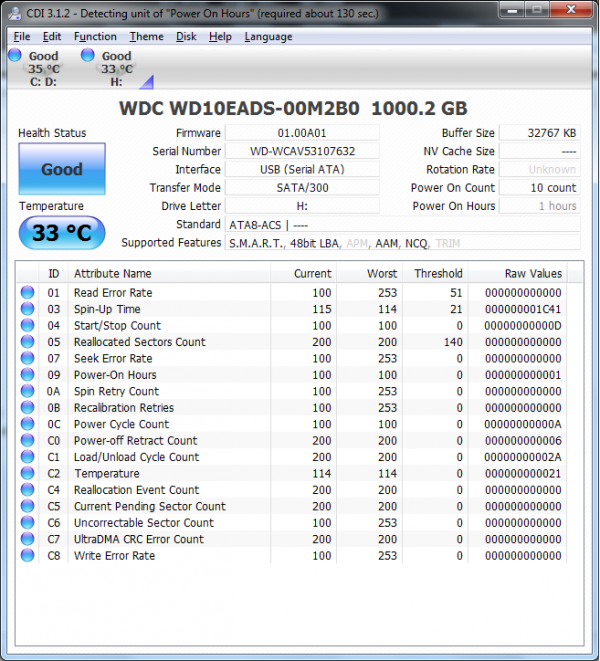Click the Transfer Mode field SATA/300
Viewport: 600px width, 661px height.
coord(302,188)
